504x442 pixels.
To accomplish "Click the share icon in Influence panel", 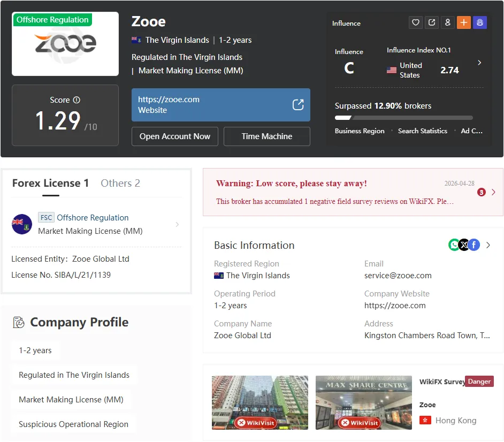I will (432, 22).
